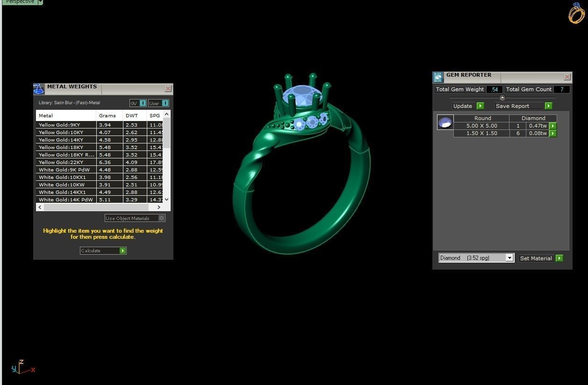Select the White Gold:9K PdW row
This screenshot has height=385, width=588.
pos(100,170)
